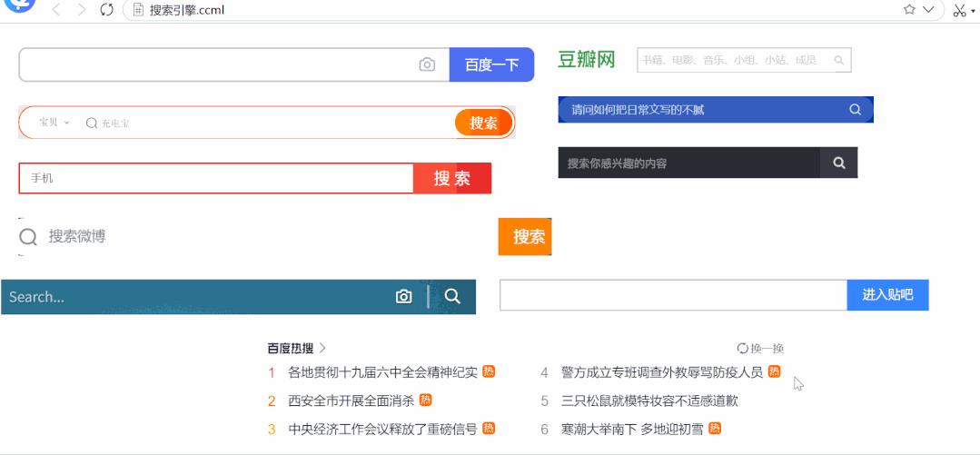Click magnifier button on dark search bar
980x455 pixels.
(x=839, y=163)
